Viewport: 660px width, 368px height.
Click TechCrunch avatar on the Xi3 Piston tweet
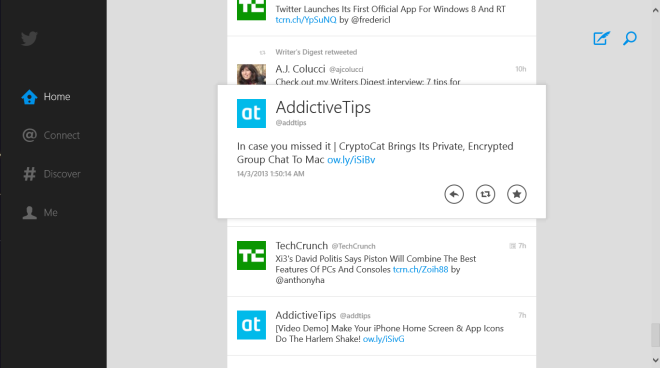click(251, 256)
